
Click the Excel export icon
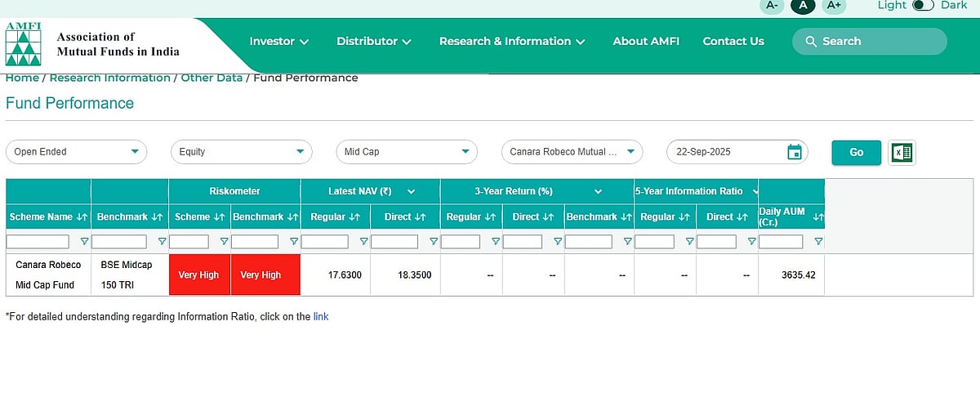point(902,153)
